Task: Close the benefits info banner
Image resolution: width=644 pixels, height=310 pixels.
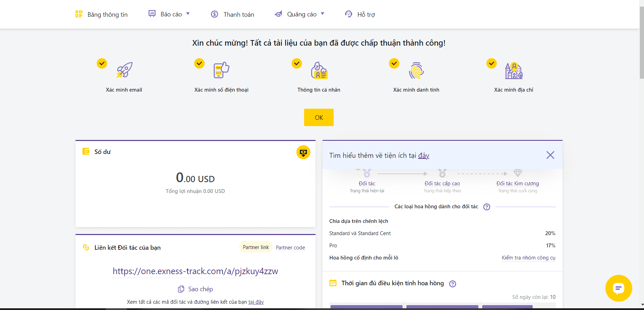Action: click(550, 155)
